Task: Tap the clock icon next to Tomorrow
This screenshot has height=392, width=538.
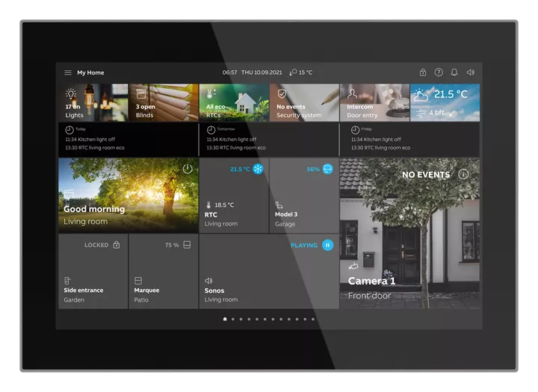Action: pyautogui.click(x=211, y=130)
